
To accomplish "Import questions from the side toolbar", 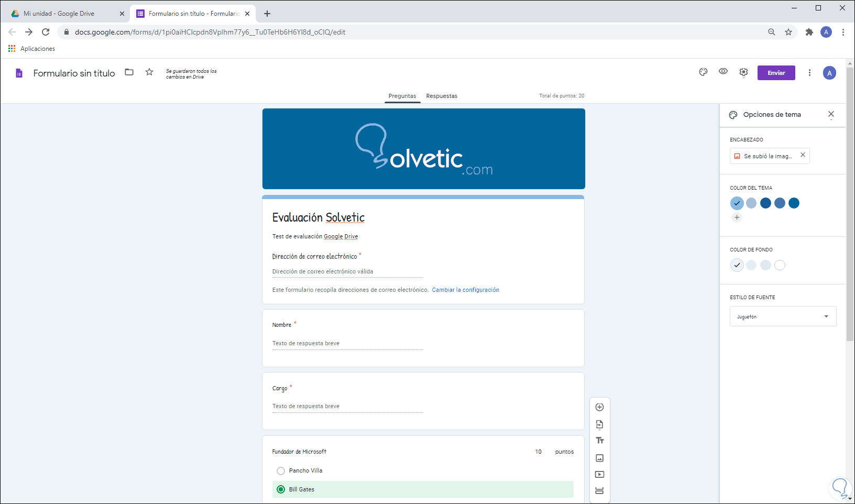I will tap(600, 424).
